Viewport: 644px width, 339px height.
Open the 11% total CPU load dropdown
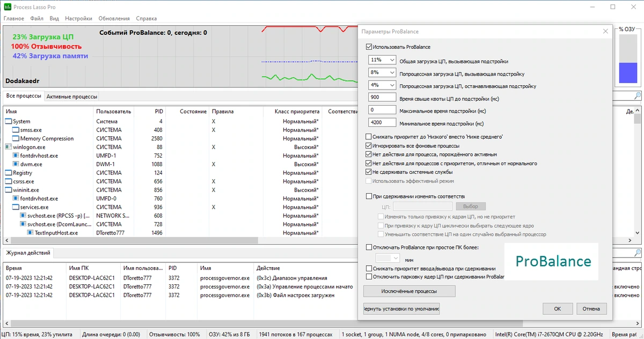tap(382, 60)
